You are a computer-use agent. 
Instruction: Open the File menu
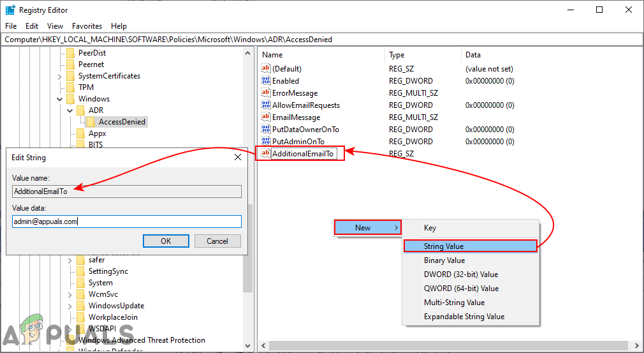11,26
